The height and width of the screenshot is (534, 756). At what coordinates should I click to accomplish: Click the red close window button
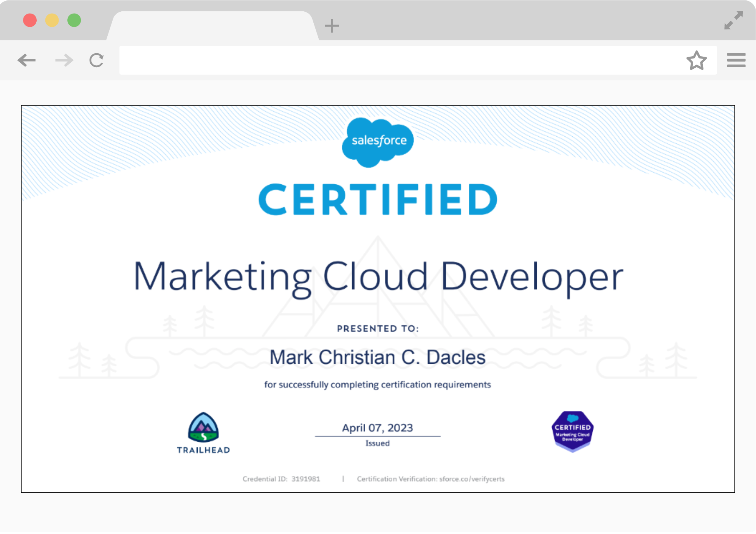(30, 20)
